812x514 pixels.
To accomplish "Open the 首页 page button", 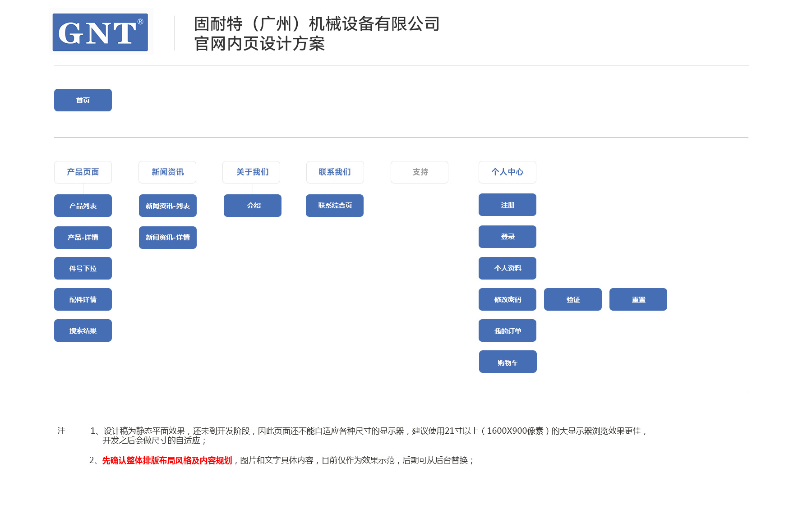I will click(83, 100).
